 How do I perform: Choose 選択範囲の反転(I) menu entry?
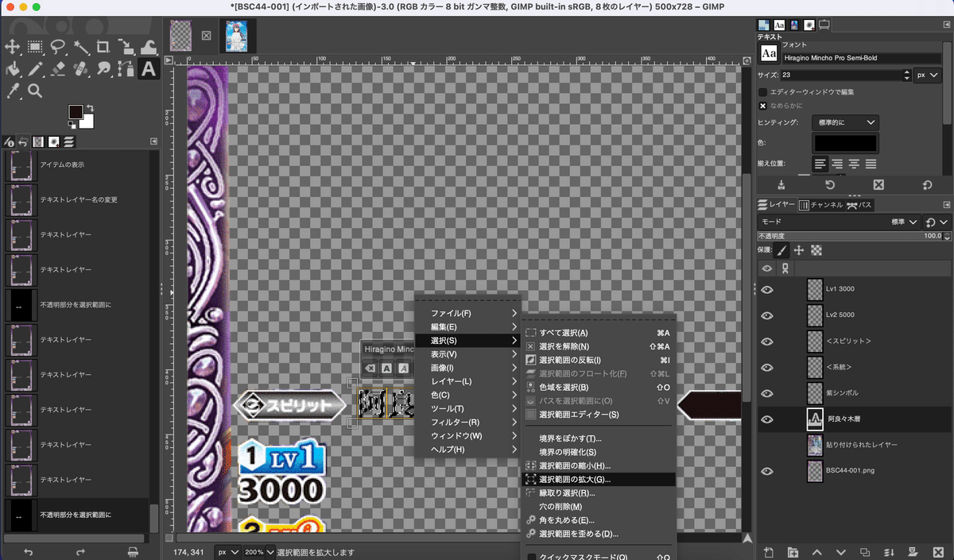point(598,360)
